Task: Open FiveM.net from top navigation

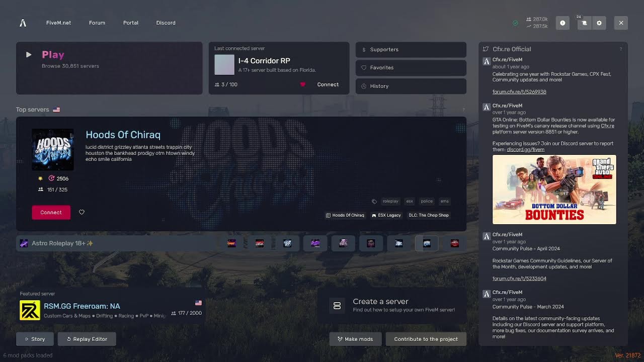Action: (x=58, y=23)
